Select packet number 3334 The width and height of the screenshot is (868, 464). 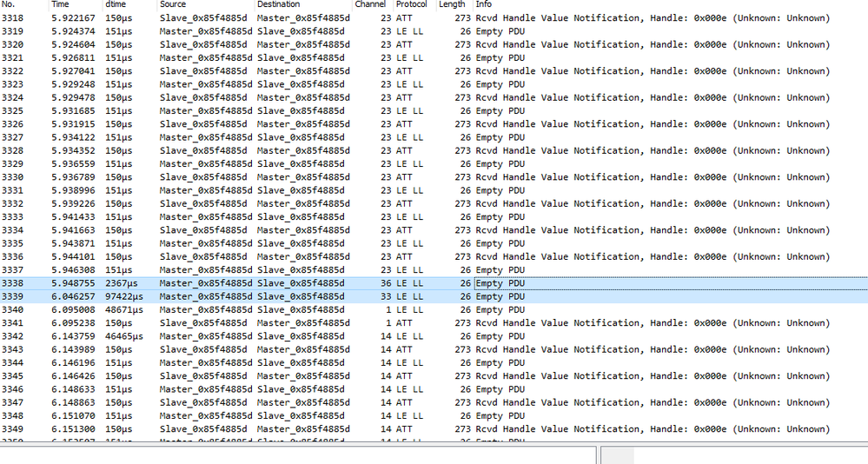click(x=12, y=231)
